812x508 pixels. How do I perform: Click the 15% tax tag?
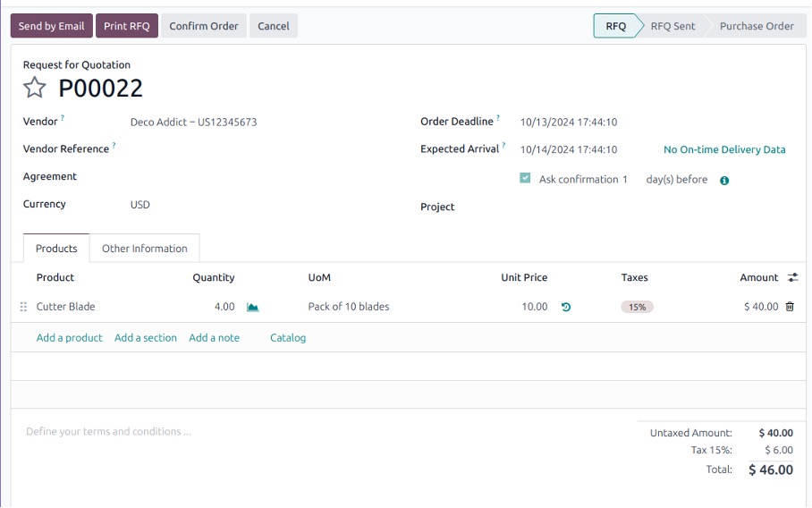(637, 307)
